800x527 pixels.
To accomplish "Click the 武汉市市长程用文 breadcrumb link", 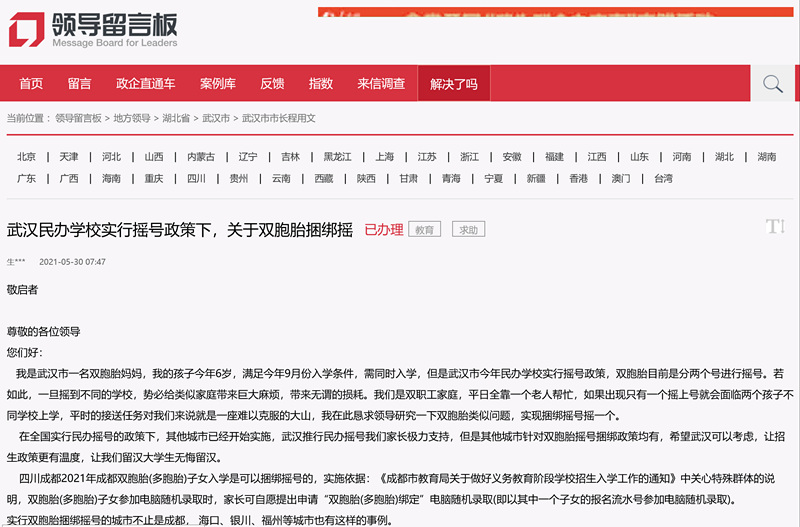I will pyautogui.click(x=279, y=118).
